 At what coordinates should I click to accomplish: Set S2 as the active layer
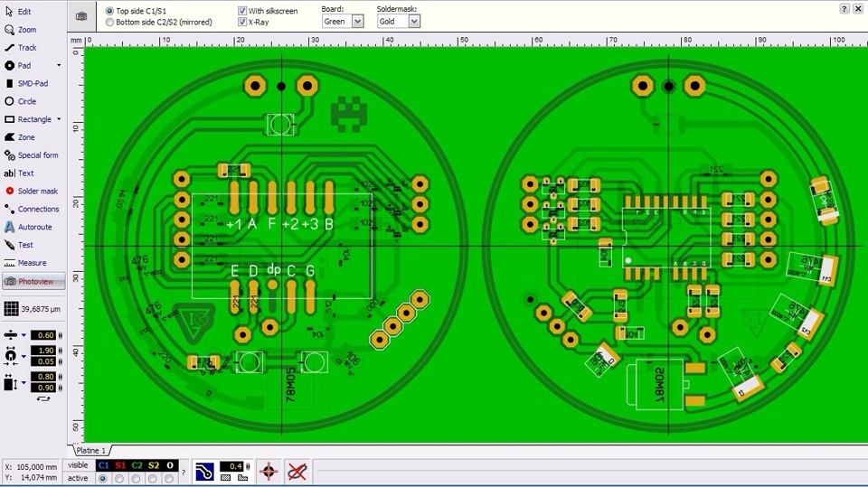pos(153,479)
